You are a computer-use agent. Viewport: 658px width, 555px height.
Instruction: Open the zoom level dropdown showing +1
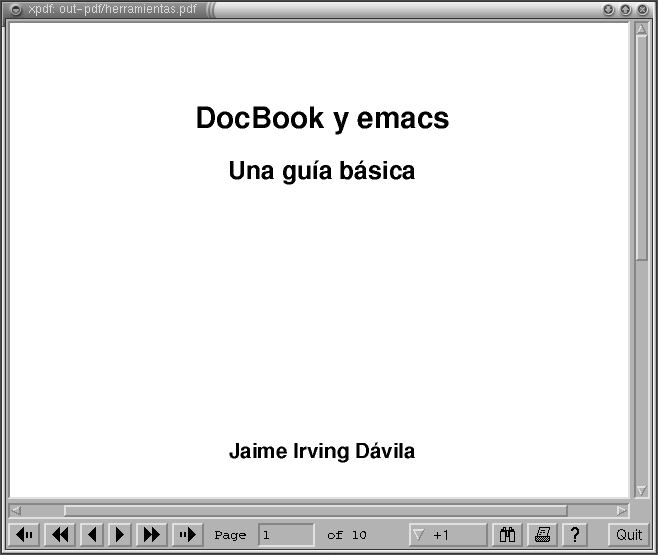tap(447, 535)
